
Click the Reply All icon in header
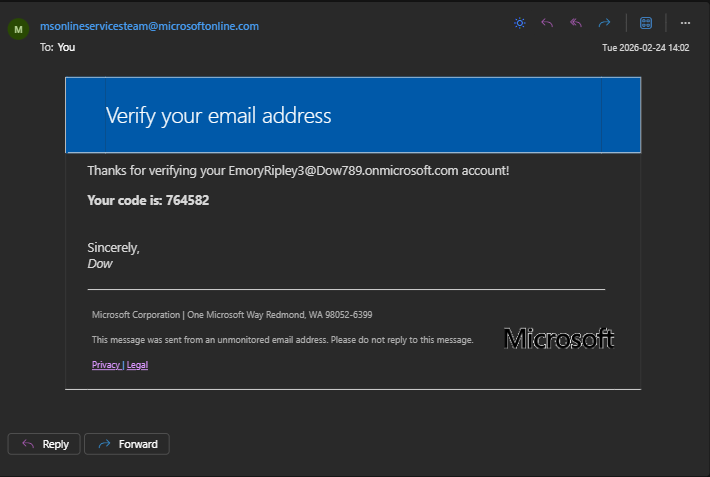pyautogui.click(x=576, y=23)
